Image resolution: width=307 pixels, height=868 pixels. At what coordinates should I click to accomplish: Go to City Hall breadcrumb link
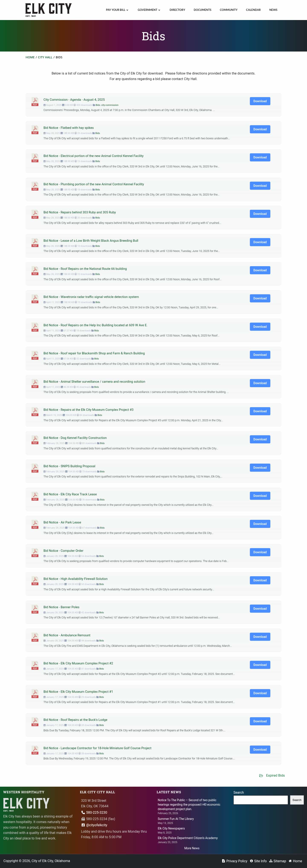45,57
